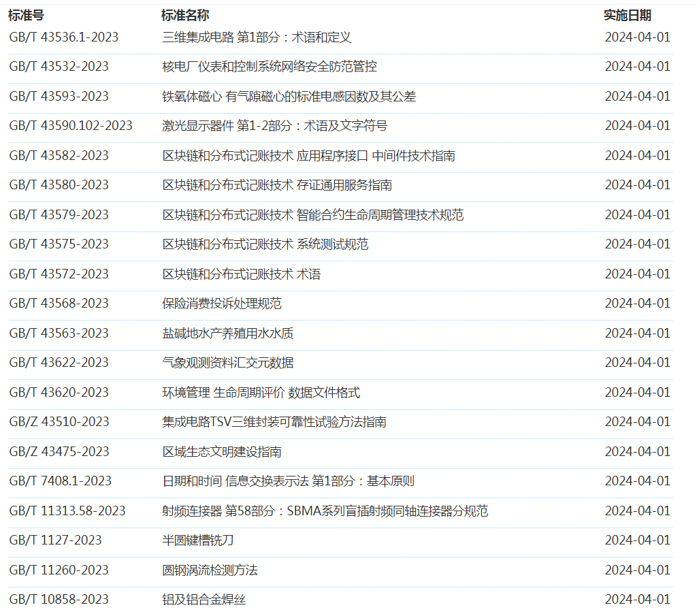Open standard number GB/T 43536.1-2023

[x=63, y=37]
